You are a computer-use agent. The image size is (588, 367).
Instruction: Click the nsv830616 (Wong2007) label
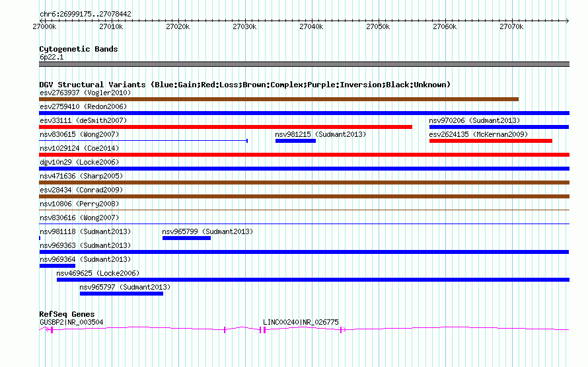pyautogui.click(x=79, y=218)
